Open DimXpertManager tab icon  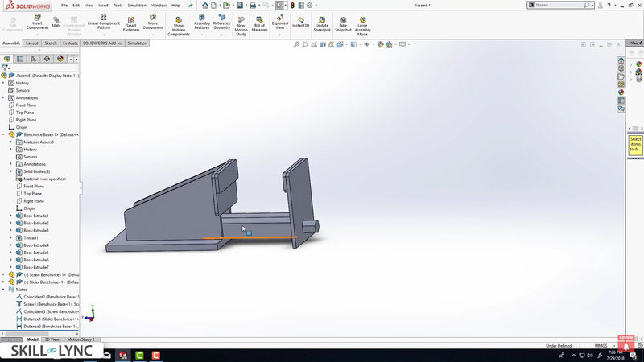point(47,59)
